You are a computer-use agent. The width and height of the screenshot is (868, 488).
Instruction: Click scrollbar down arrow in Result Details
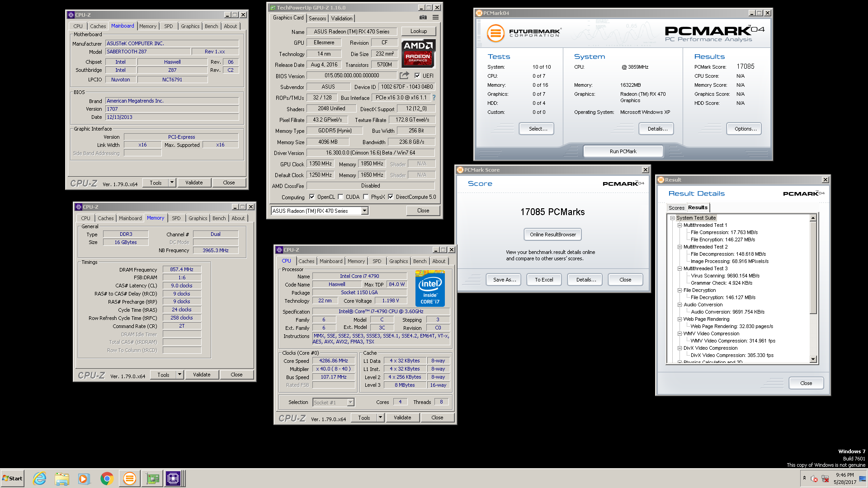pos(813,360)
